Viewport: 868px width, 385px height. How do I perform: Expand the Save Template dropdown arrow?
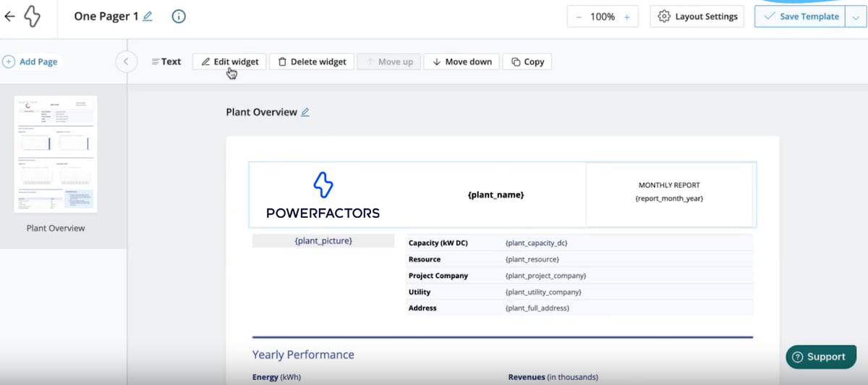[854, 17]
